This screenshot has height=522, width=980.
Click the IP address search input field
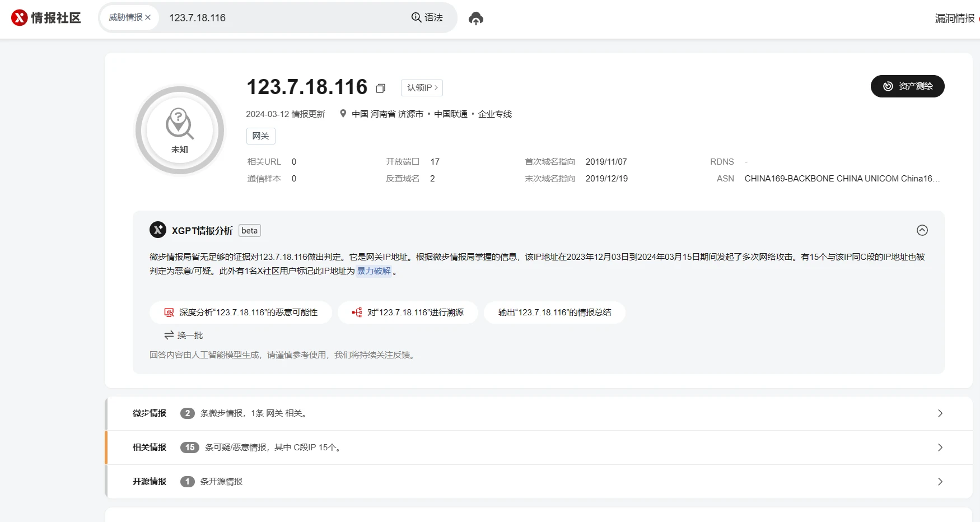click(x=286, y=18)
